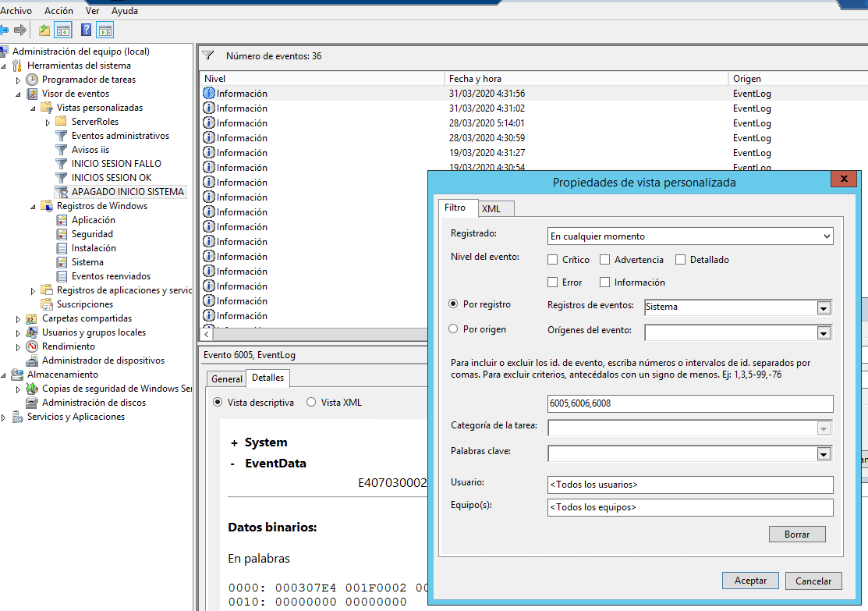
Task: Sort events by the Nivel column header
Action: point(322,78)
